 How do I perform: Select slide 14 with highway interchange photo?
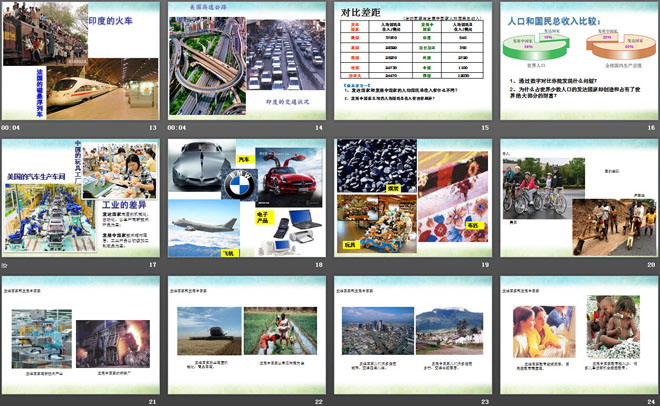(x=247, y=61)
